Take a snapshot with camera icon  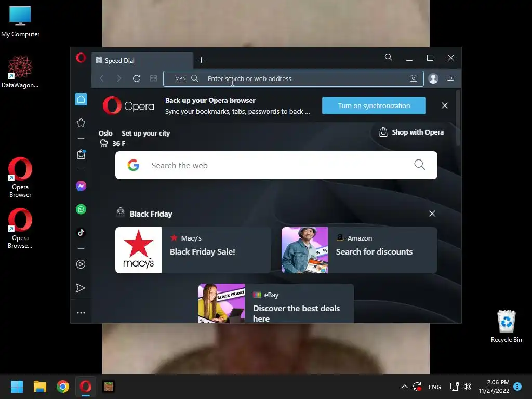(413, 78)
